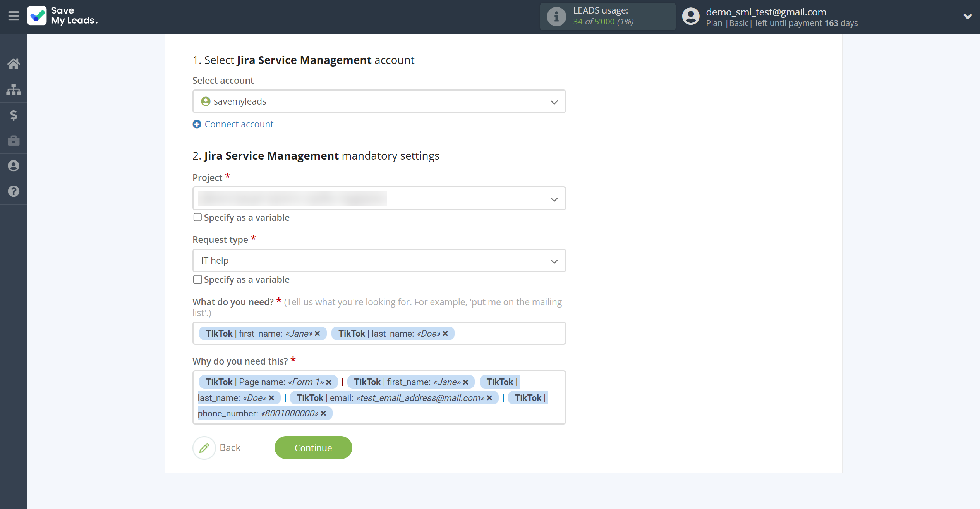Go to Home via sidebar house icon
980x509 pixels.
click(x=14, y=64)
